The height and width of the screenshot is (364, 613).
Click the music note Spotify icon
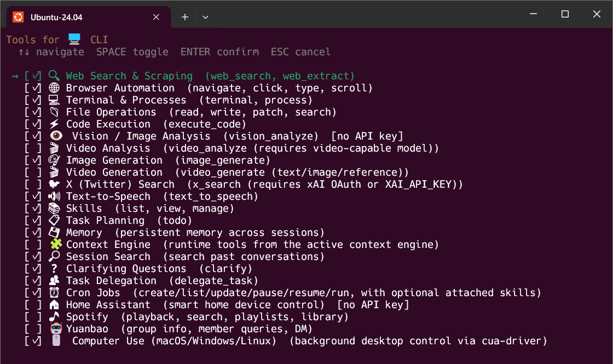[54, 317]
